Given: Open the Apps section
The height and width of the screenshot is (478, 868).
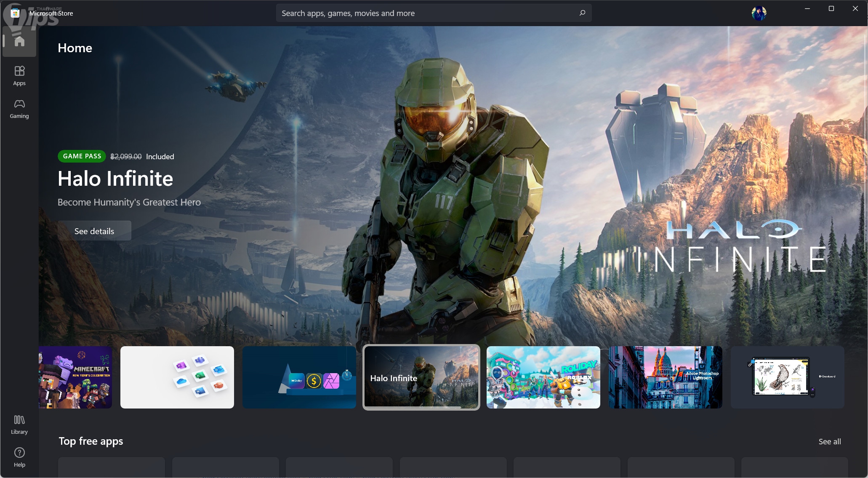Looking at the screenshot, I should tap(19, 75).
